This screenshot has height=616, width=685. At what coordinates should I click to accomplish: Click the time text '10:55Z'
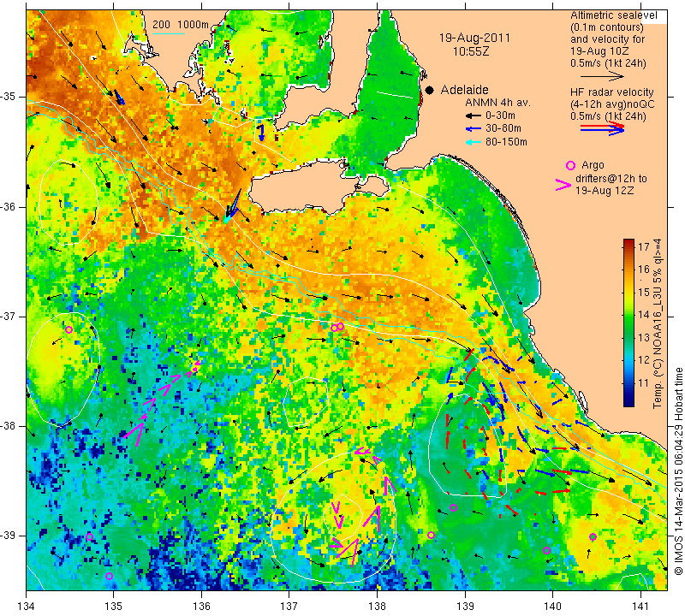coord(470,51)
